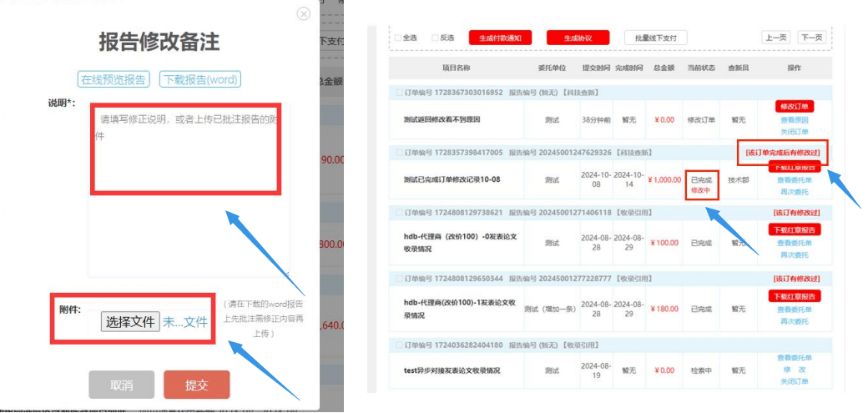Click the red 修改订单 button in first order

[794, 108]
